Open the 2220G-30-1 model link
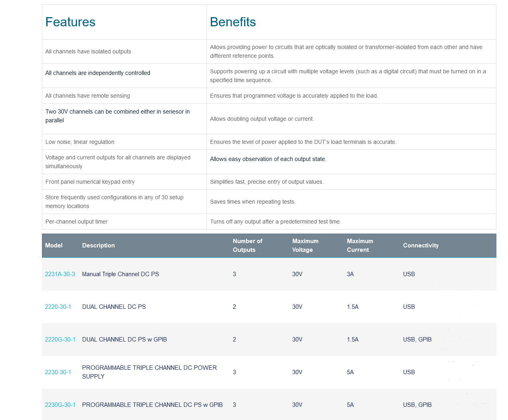 (60, 340)
